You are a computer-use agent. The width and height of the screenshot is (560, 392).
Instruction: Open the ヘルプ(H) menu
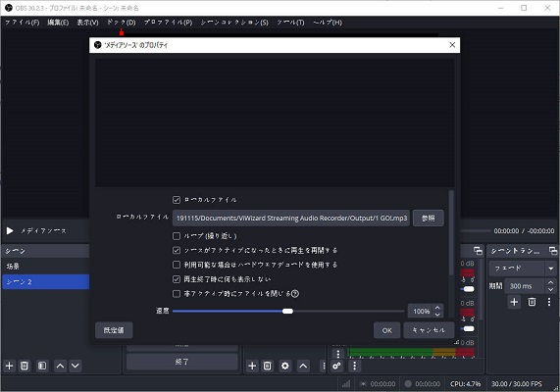(x=328, y=23)
